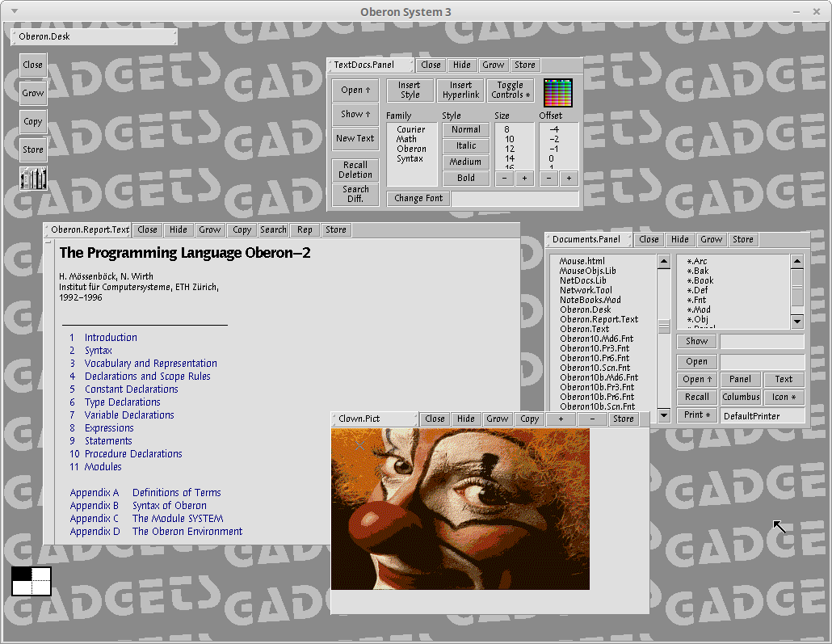Click Toggle Controls in TextDocs.Panel
This screenshot has height=644, width=832.
coord(511,90)
